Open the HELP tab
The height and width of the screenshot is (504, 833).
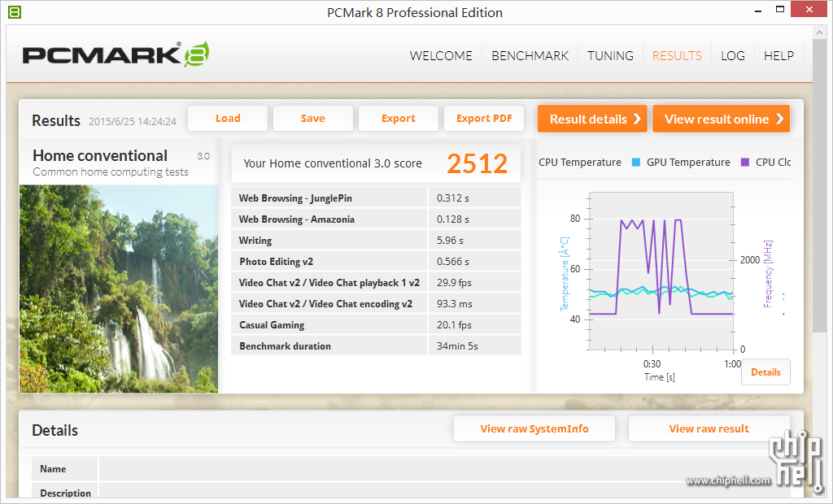pyautogui.click(x=778, y=56)
